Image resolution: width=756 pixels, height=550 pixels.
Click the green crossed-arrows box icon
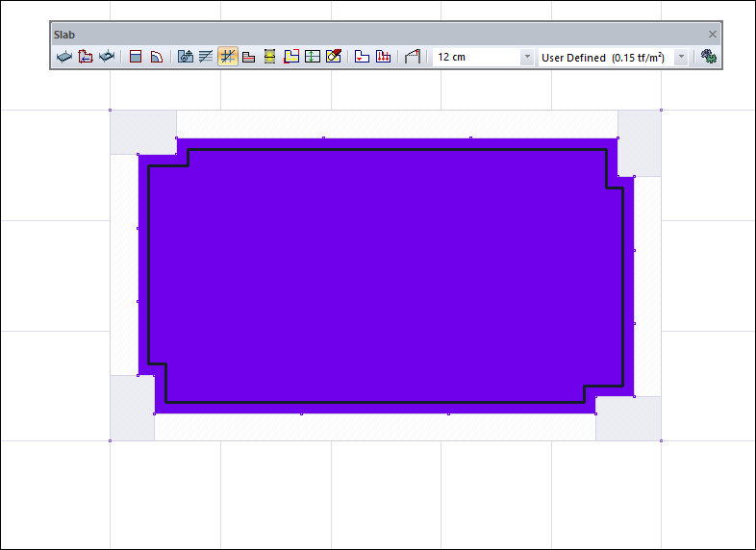(x=313, y=57)
